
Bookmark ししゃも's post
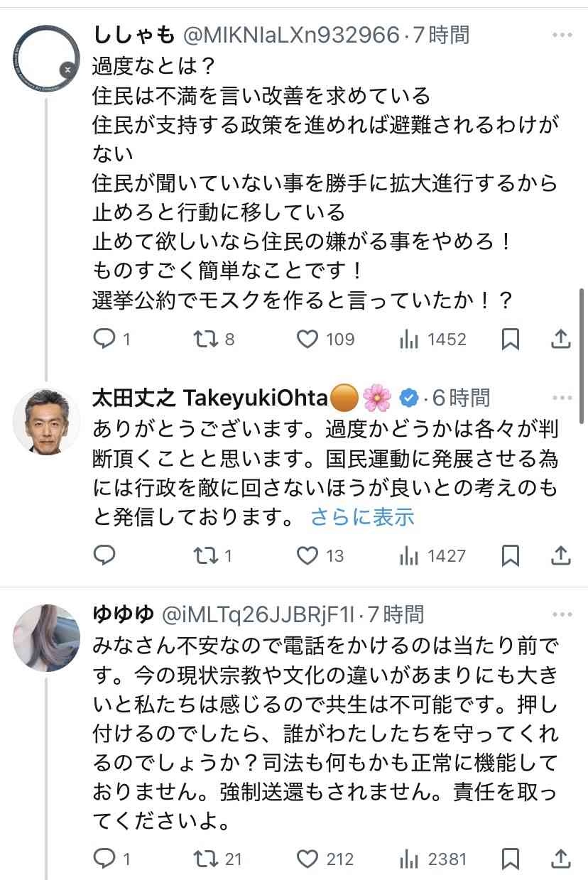click(511, 339)
